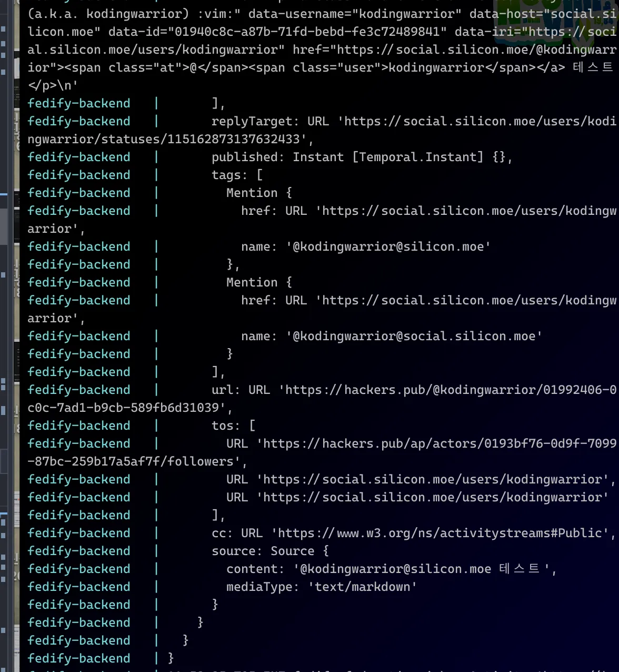The height and width of the screenshot is (672, 619).
Task: Click 'published: Instant [Temporal.Instant] {}' line
Action: point(362,157)
